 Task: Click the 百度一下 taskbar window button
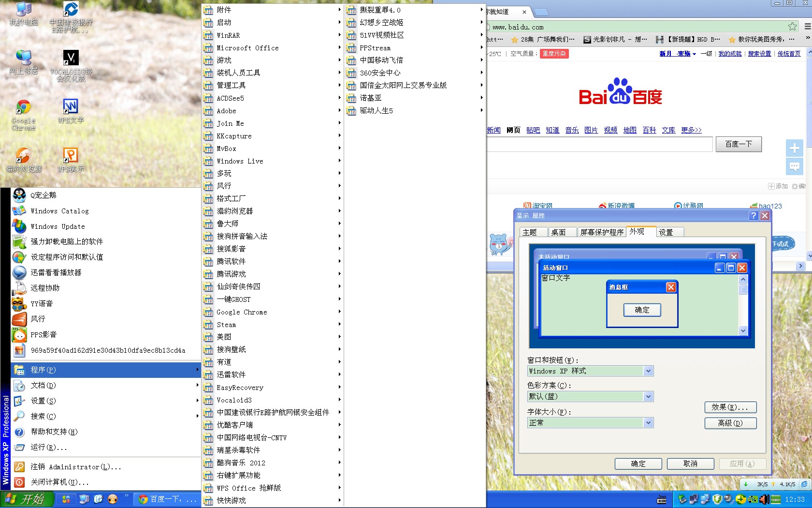(167, 499)
